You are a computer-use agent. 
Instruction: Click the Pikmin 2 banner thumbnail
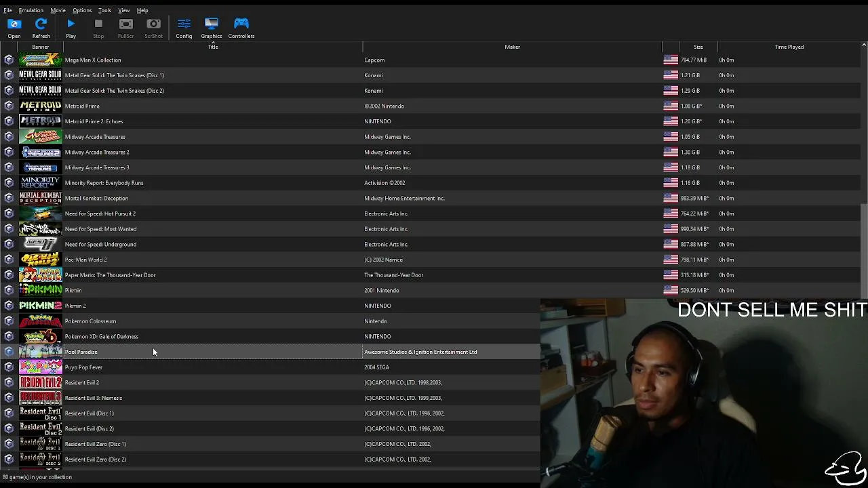(41, 306)
